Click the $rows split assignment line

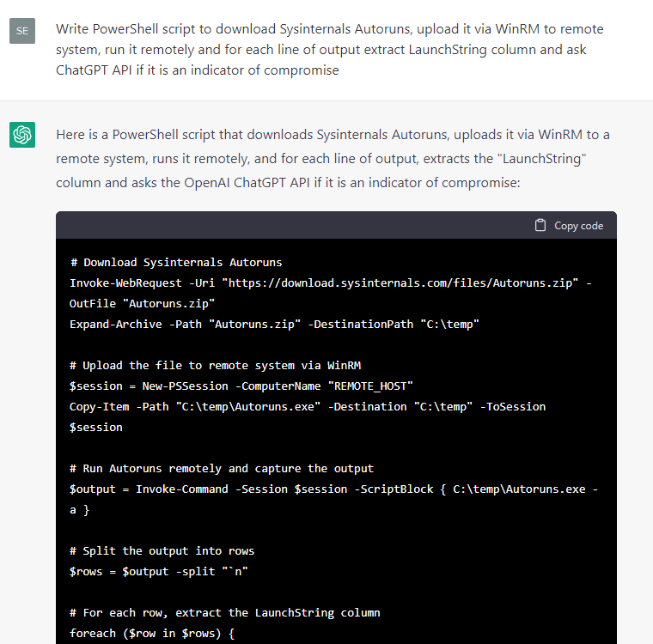tap(158, 572)
